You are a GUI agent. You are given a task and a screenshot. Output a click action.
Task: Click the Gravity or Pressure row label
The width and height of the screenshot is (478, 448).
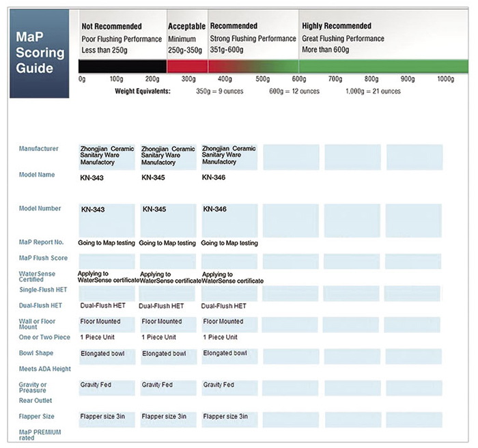click(33, 388)
